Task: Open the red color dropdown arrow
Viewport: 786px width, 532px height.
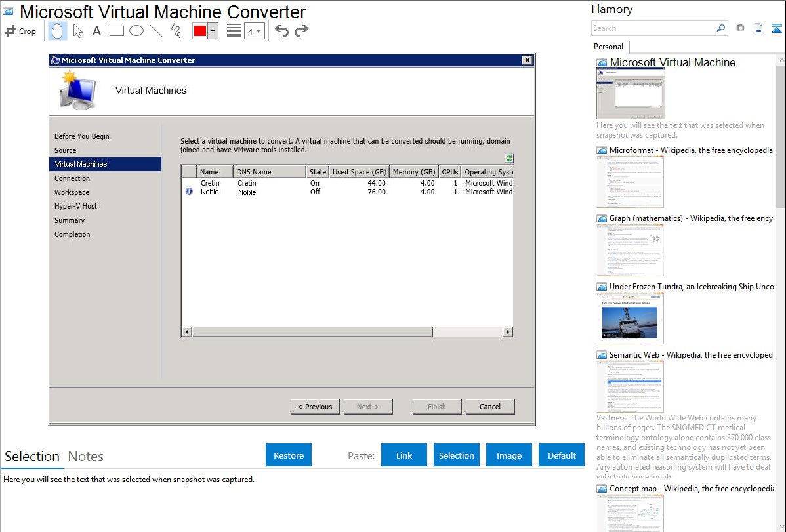Action: [x=213, y=31]
